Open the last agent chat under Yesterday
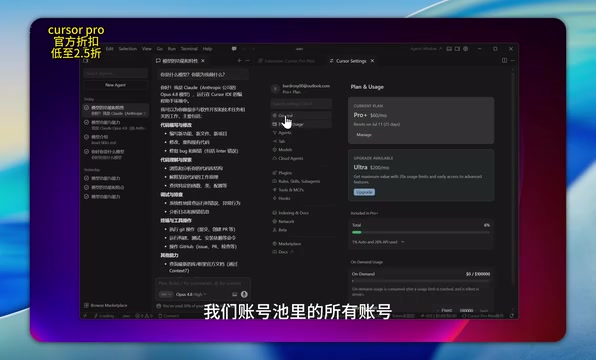Image resolution: width=596 pixels, height=360 pixels. [116, 197]
